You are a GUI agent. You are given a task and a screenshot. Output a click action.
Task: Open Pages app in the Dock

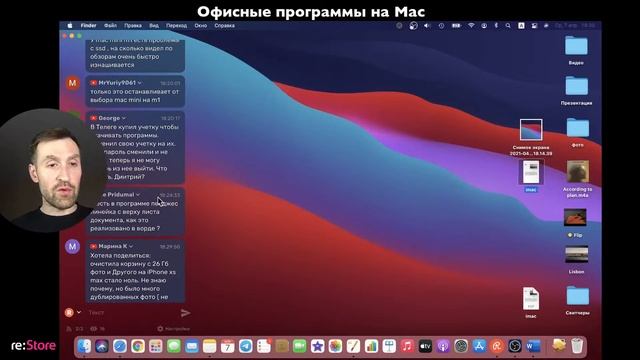coord(353,347)
